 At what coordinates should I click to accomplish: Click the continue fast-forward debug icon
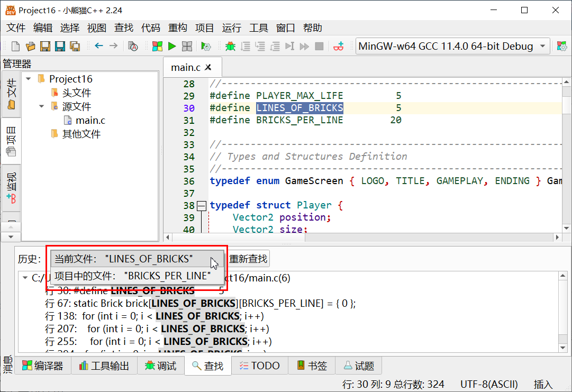(304, 47)
